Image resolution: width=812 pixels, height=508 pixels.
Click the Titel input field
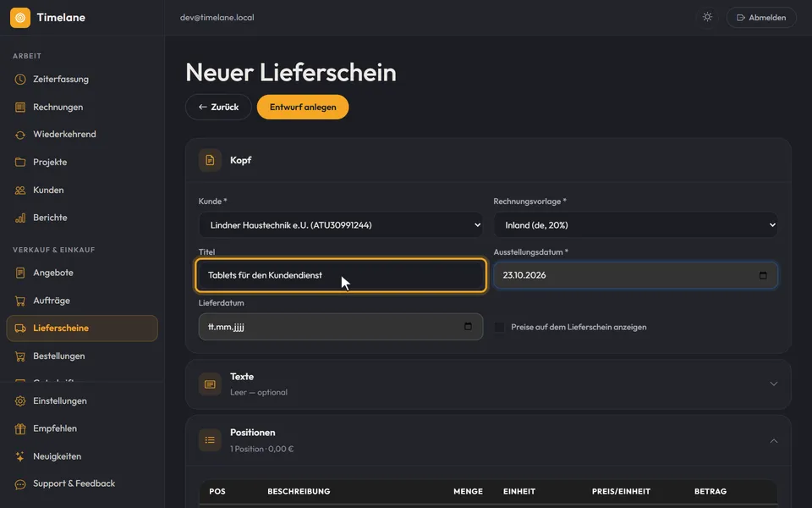pos(341,275)
